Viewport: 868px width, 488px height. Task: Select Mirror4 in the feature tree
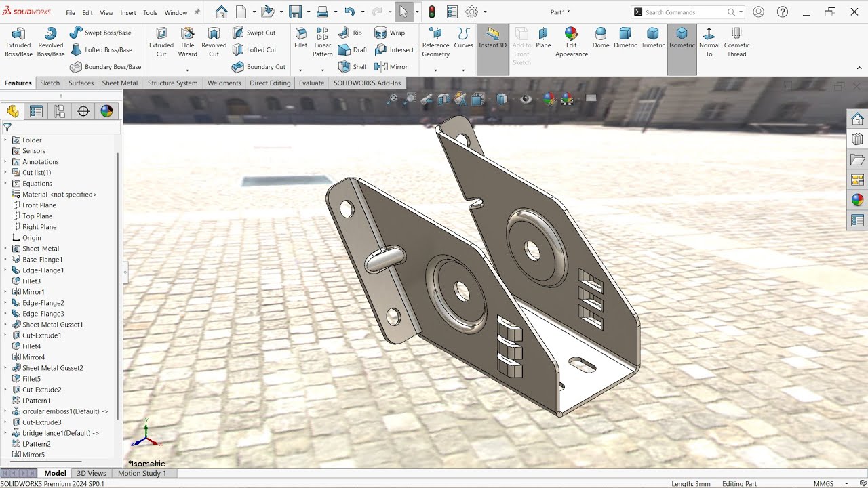pos(33,357)
